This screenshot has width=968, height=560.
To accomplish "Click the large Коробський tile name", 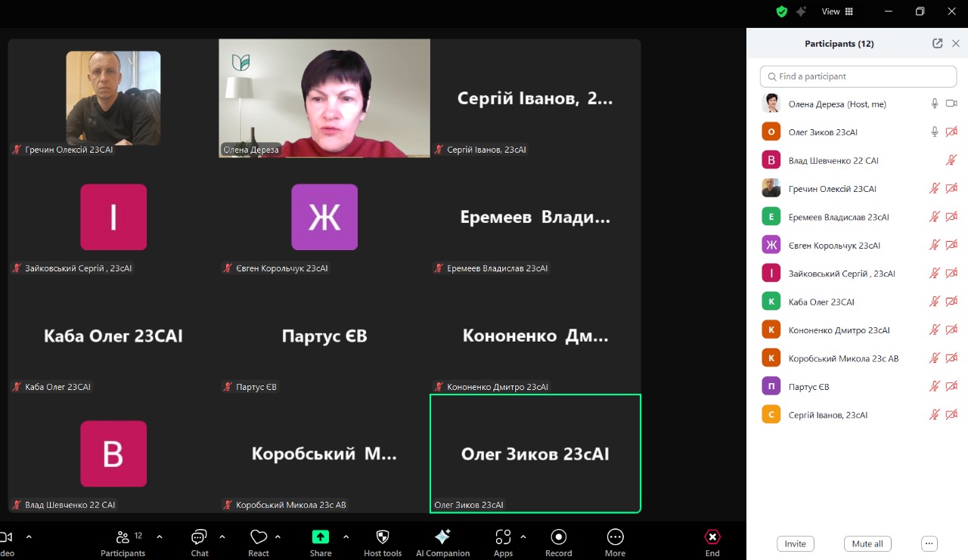I will click(x=324, y=453).
